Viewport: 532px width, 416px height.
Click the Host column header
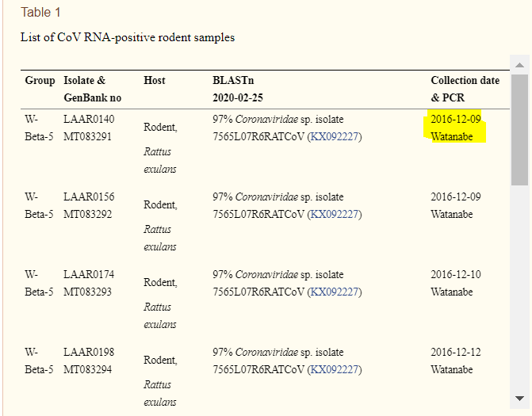(x=155, y=81)
